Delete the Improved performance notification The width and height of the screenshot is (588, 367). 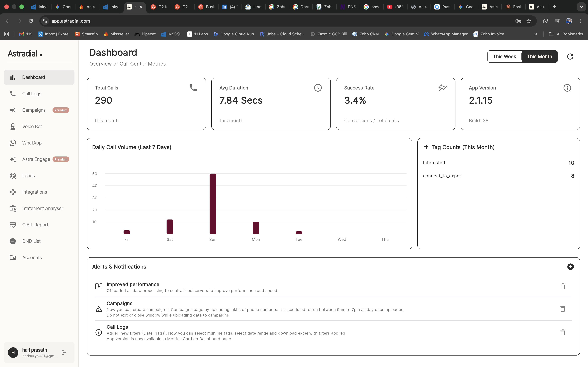tap(562, 286)
